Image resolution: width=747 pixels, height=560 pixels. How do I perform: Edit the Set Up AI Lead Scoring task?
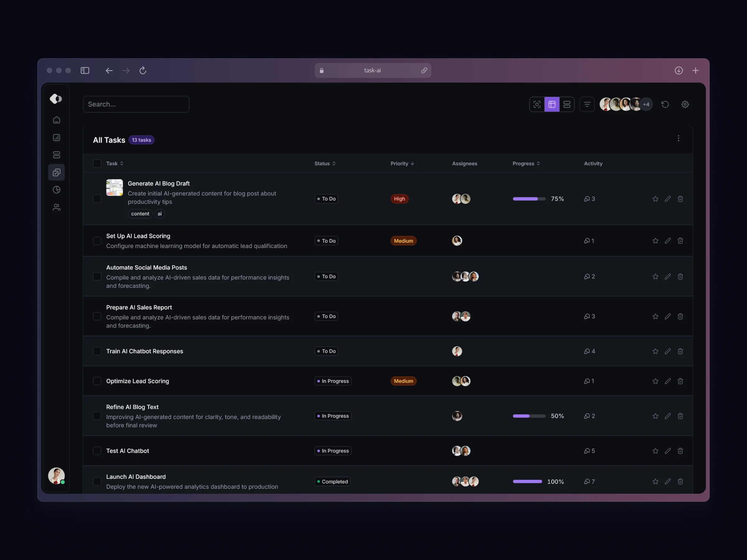pos(668,241)
